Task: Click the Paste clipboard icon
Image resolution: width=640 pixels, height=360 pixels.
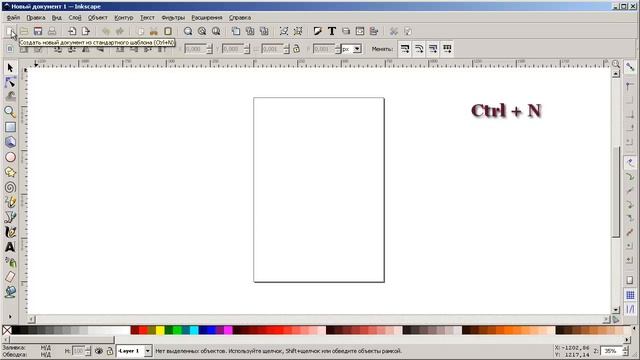Action: 168,31
